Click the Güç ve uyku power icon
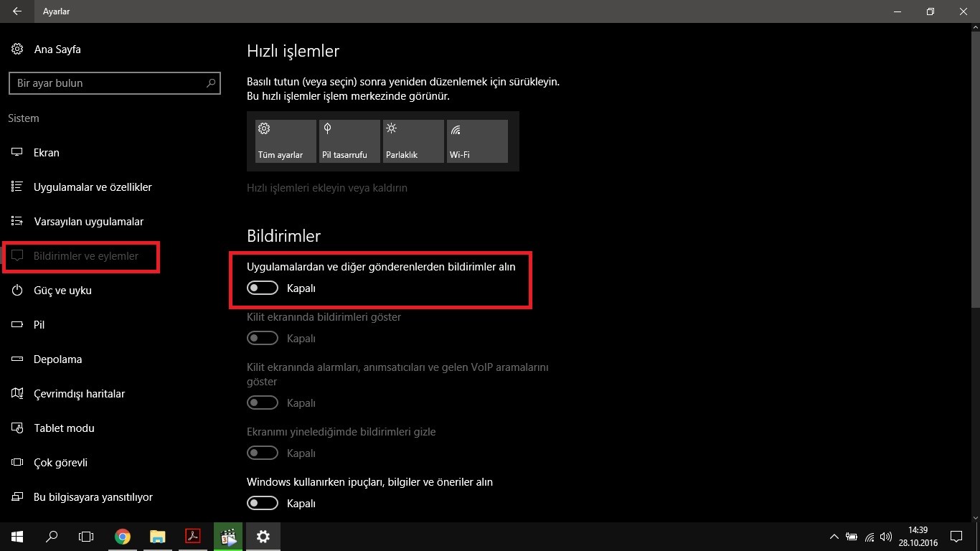The image size is (980, 551). click(18, 291)
